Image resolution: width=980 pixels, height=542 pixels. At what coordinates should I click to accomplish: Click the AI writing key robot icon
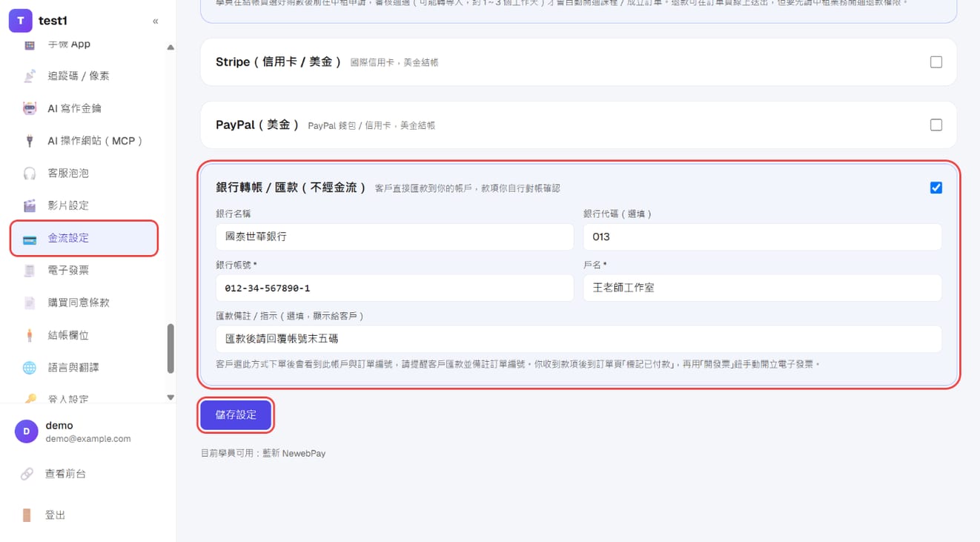point(30,108)
